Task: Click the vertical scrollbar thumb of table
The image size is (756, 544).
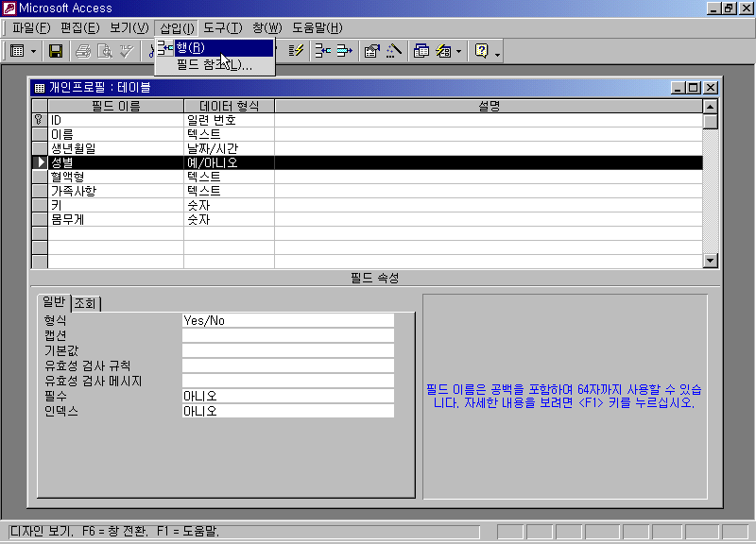Action: (x=711, y=122)
